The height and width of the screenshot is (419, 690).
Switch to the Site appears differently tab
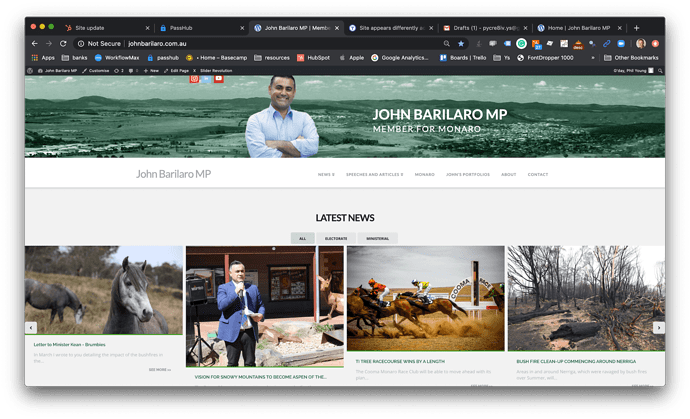point(390,28)
